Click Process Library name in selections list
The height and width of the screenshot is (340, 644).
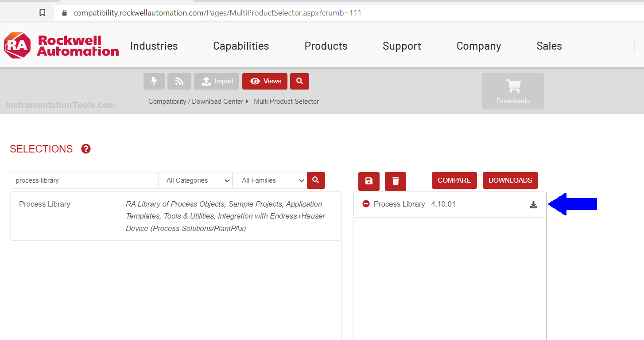coord(400,204)
